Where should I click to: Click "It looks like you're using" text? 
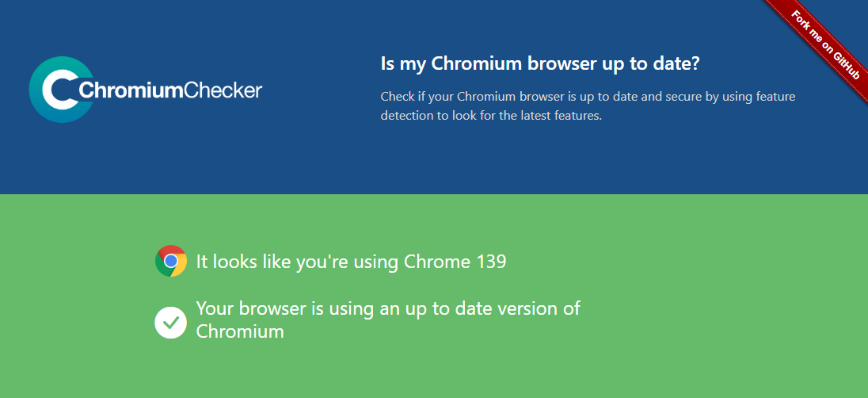click(x=298, y=261)
